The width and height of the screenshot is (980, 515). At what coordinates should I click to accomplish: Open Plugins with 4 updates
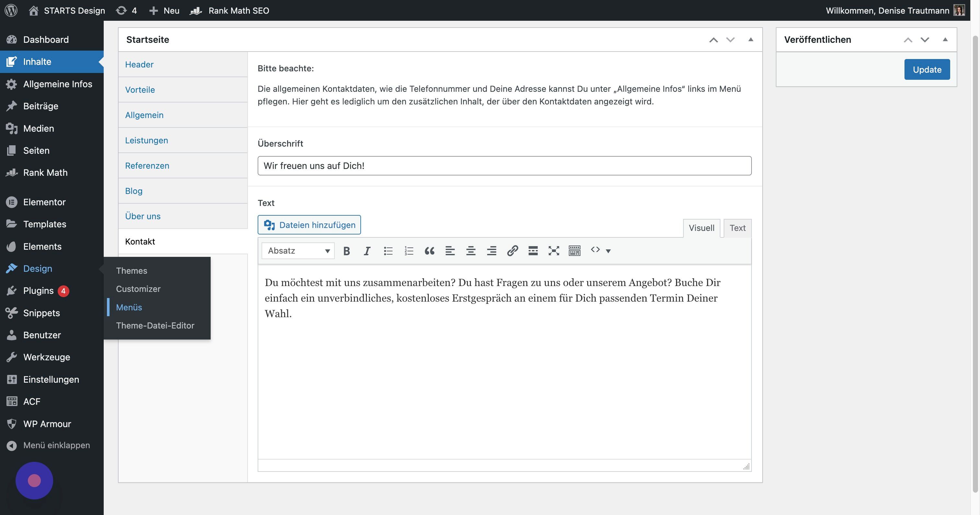tap(52, 291)
